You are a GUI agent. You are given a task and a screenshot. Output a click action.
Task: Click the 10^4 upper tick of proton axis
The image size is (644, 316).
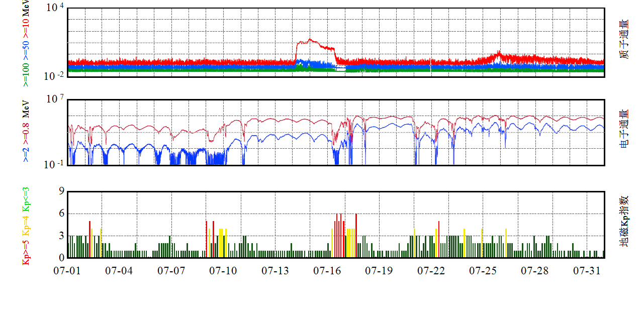click(55, 8)
